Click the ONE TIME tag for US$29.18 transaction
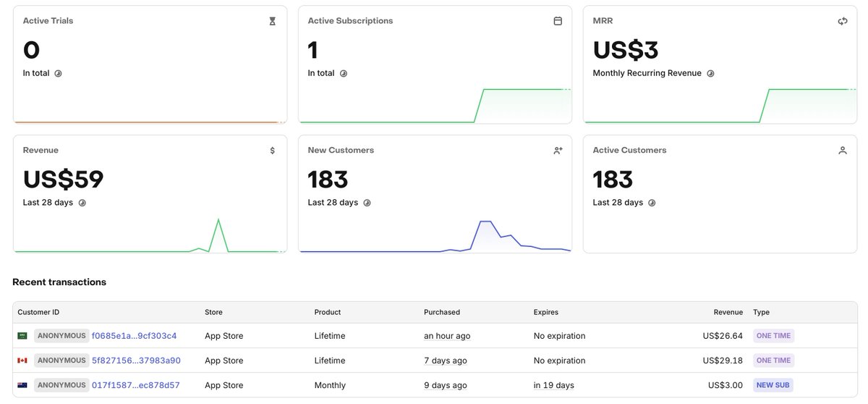This screenshot has width=868, height=404. click(x=773, y=361)
